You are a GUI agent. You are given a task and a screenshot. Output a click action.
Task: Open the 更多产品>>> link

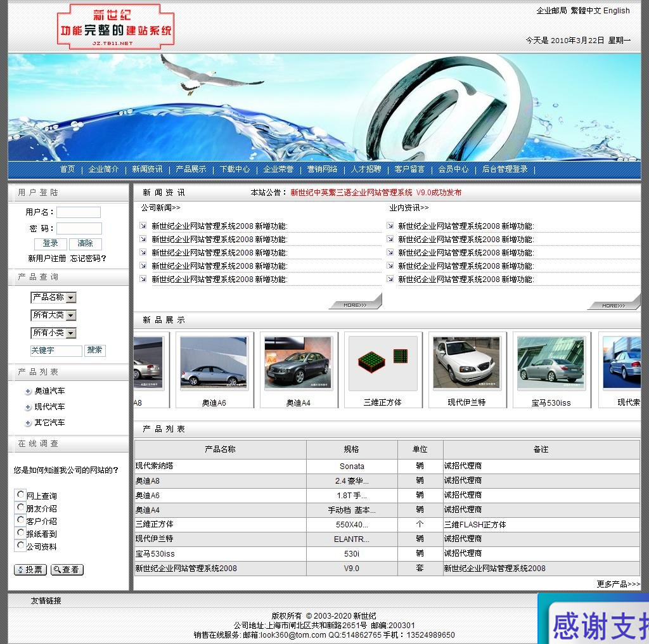coord(619,584)
